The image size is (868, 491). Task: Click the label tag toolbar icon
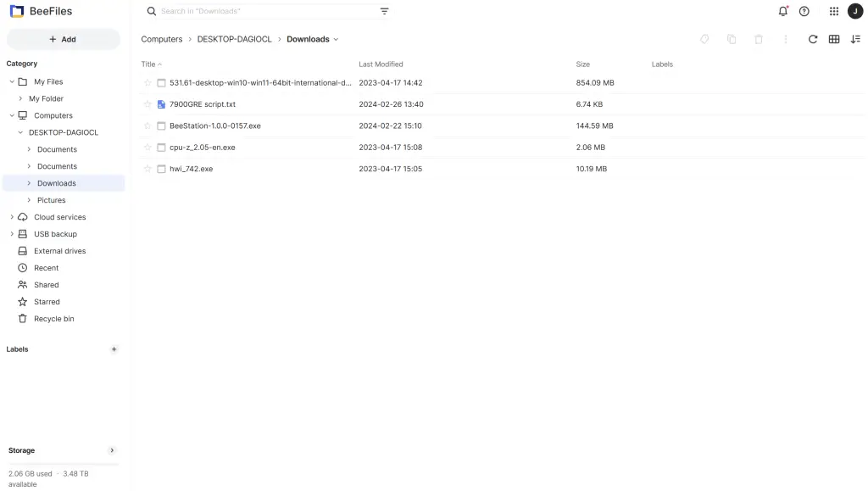704,39
